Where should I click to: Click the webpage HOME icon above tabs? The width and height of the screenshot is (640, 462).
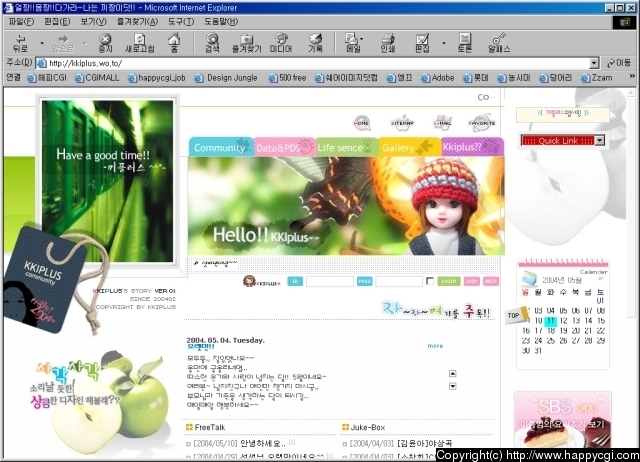(x=362, y=123)
